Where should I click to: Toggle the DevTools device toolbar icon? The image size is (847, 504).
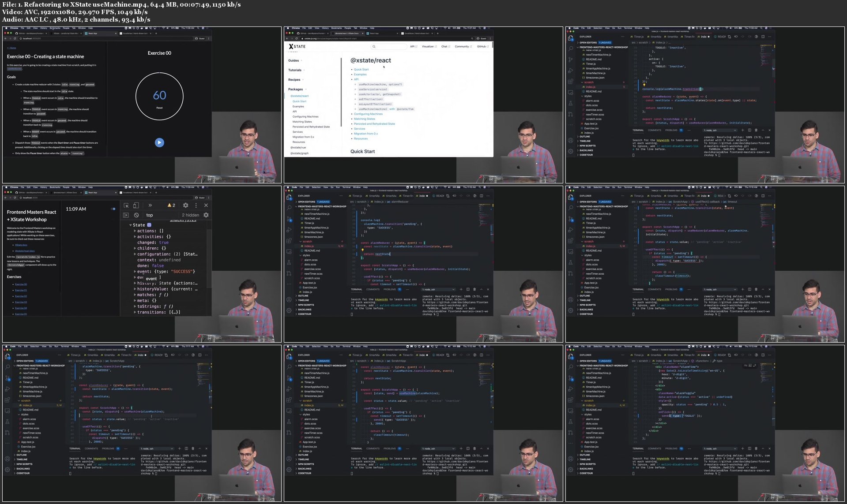click(136, 205)
